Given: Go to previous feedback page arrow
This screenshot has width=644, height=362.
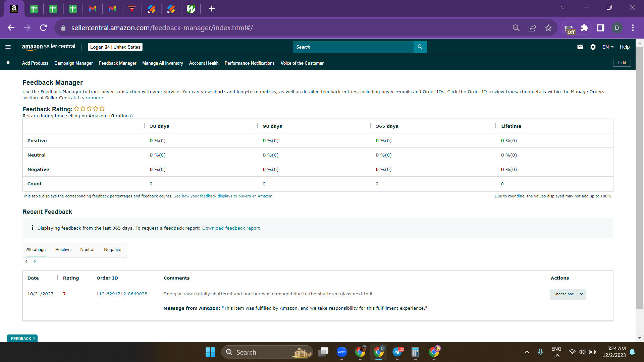Looking at the screenshot, I should tap(26, 261).
